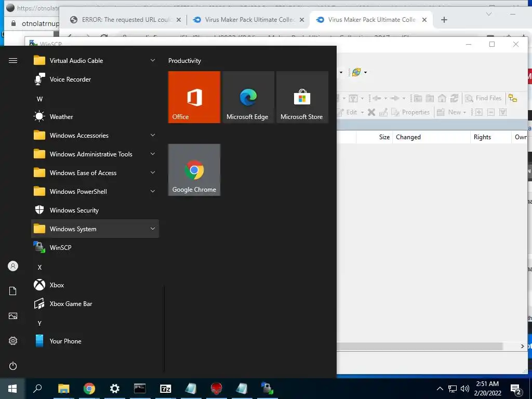
Task: Open the notification center icon
Action: coord(516,389)
